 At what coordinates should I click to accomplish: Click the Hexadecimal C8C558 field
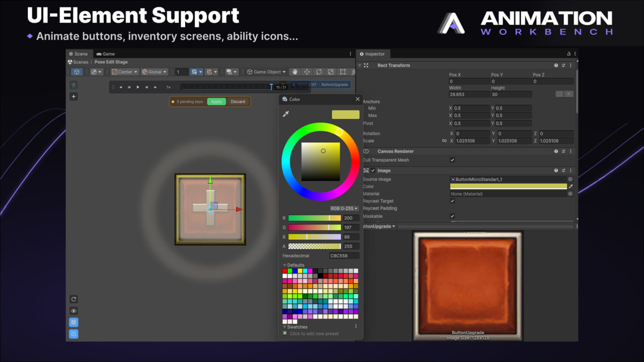[x=344, y=256]
